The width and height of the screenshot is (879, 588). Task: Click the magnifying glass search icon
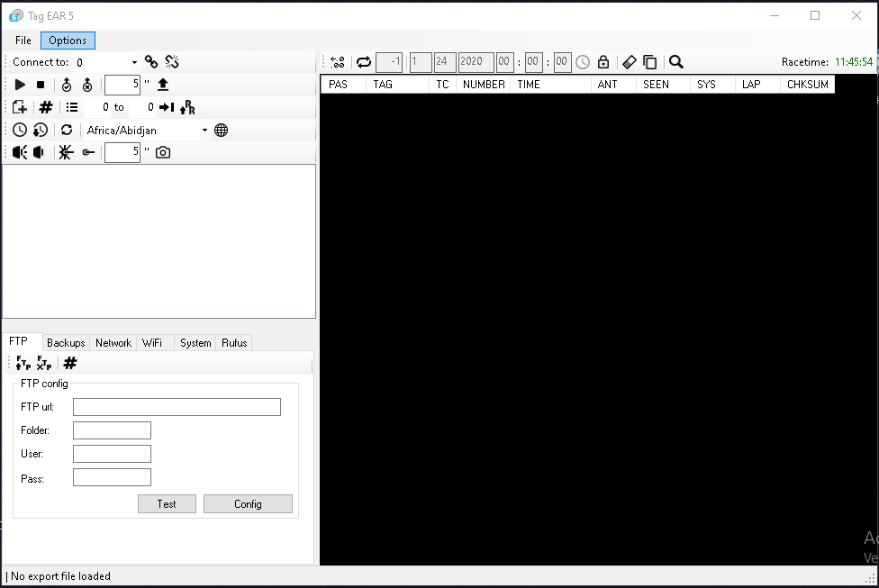pyautogui.click(x=676, y=62)
